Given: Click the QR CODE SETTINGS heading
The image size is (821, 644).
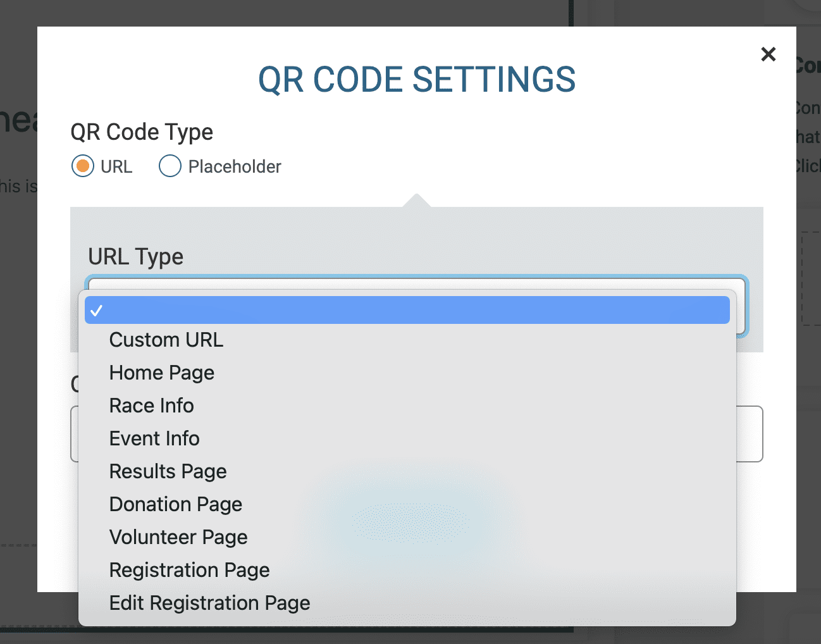Looking at the screenshot, I should [x=416, y=79].
